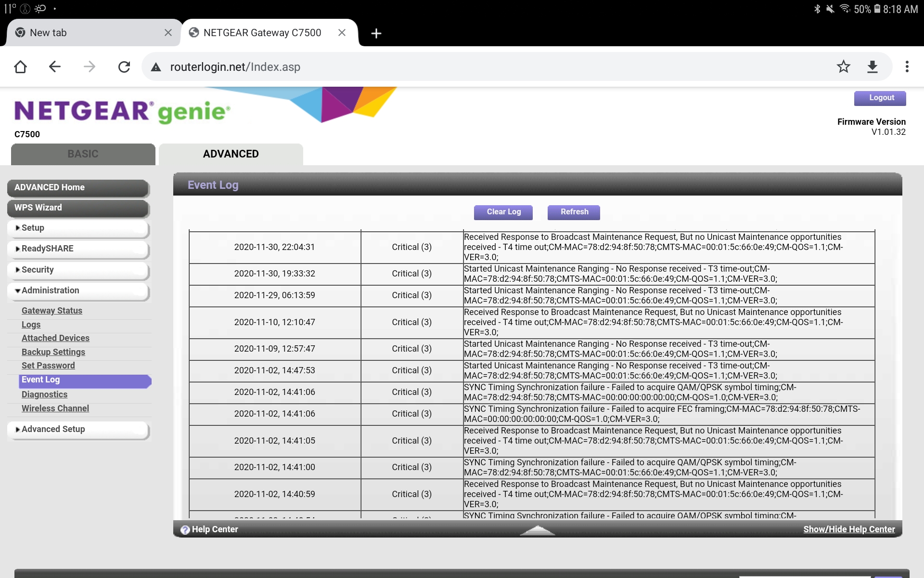Click the Clear Log button
Viewport: 924px width, 578px height.
[503, 212]
